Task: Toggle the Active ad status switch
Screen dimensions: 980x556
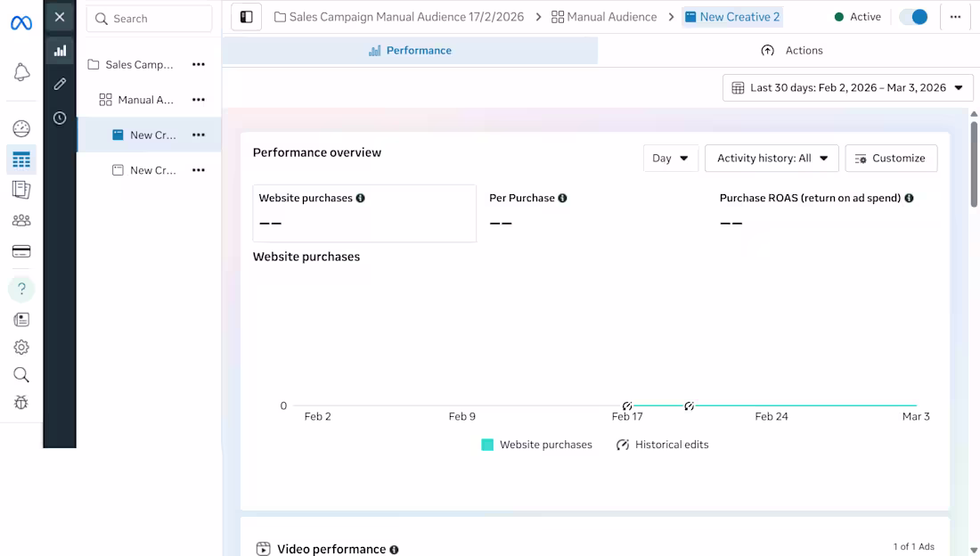Action: pyautogui.click(x=913, y=17)
